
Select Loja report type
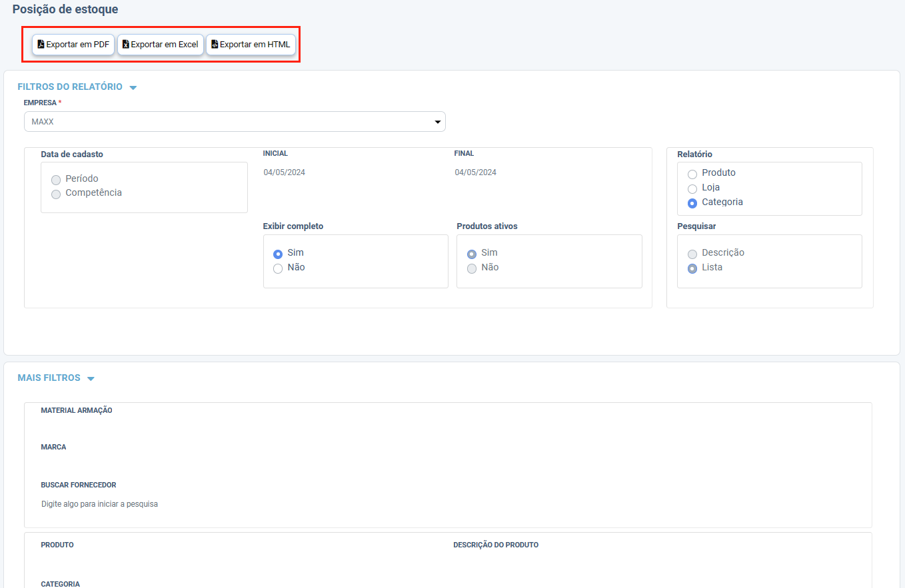click(x=692, y=188)
